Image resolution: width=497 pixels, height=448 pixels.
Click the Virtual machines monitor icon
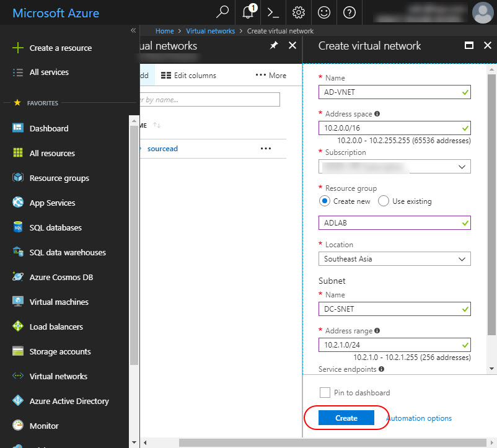18,301
